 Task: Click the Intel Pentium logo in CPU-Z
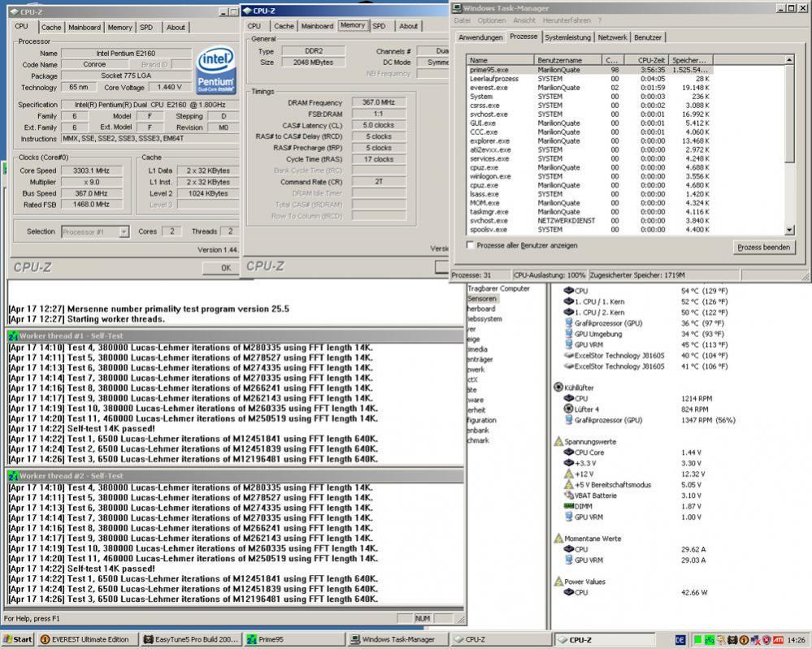point(216,71)
